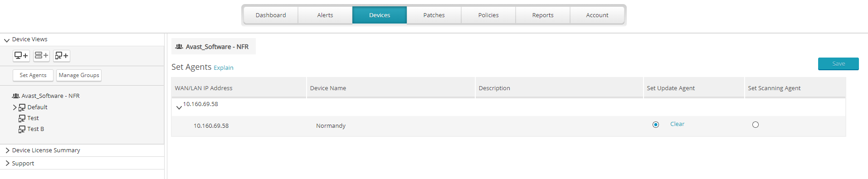Viewport: 868px width, 179px height.
Task: Click the add device icon
Action: click(x=21, y=56)
